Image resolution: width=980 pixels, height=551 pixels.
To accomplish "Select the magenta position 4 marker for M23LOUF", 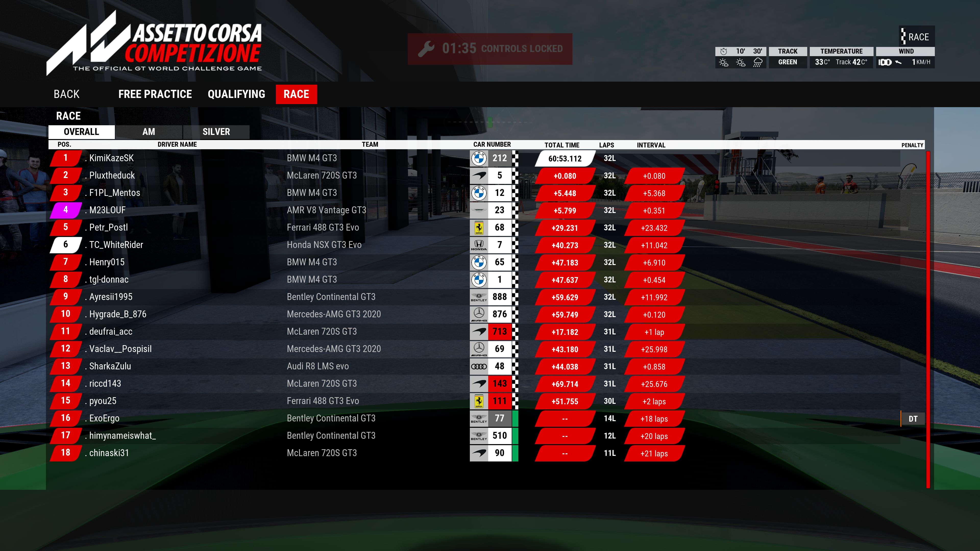I will click(x=65, y=210).
